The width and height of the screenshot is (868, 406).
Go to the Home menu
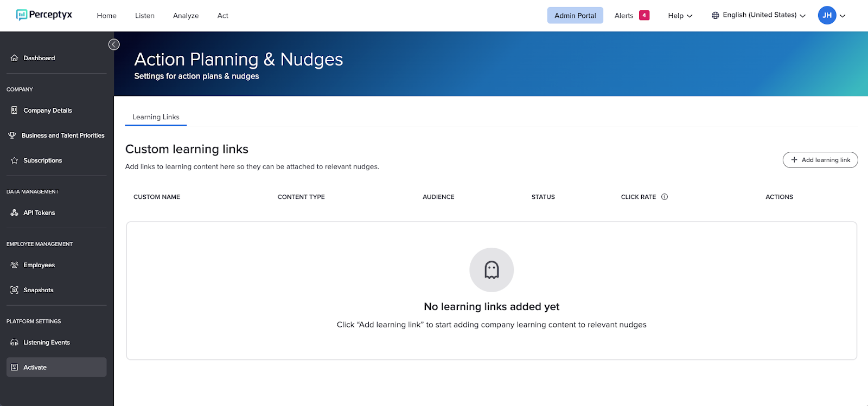107,16
